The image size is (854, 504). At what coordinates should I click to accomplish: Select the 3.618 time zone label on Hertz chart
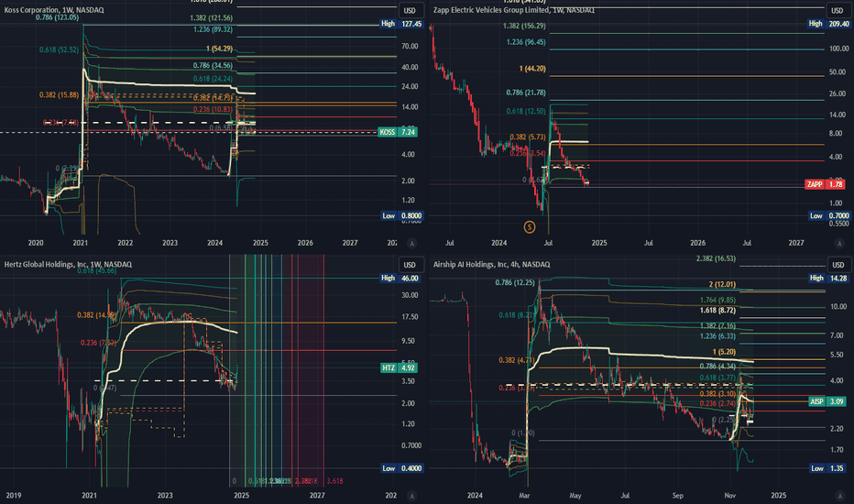click(x=335, y=481)
